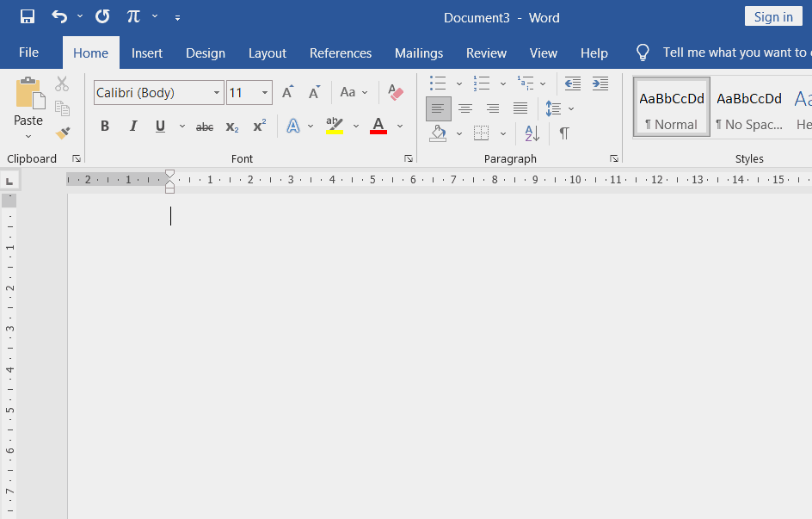812x519 pixels.
Task: Click the Center alignment icon
Action: 465,108
